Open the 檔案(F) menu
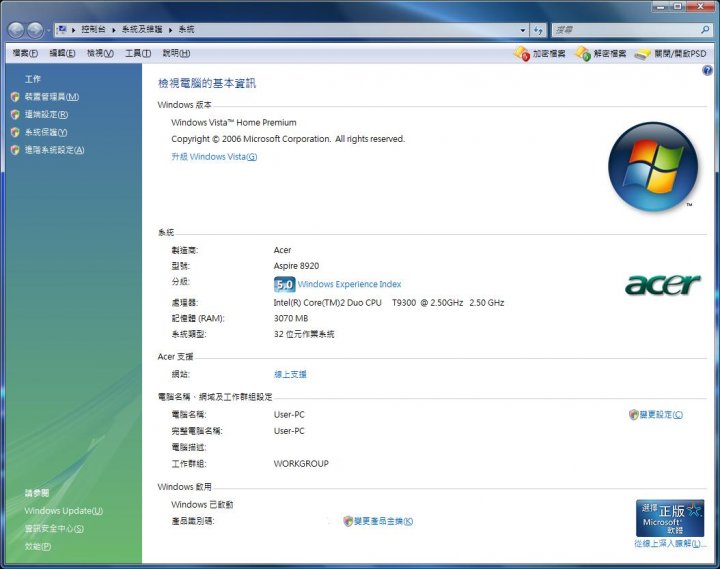The width and height of the screenshot is (720, 569). 25,53
